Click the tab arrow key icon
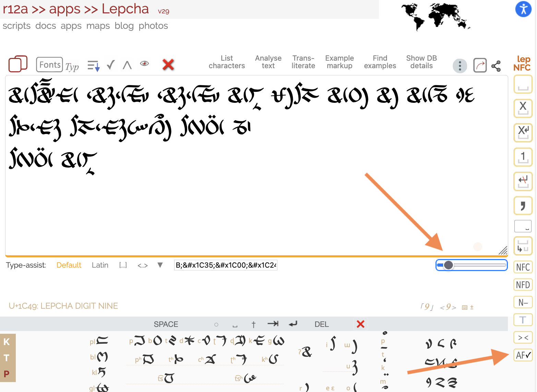The width and height of the screenshot is (537, 392). point(273,323)
